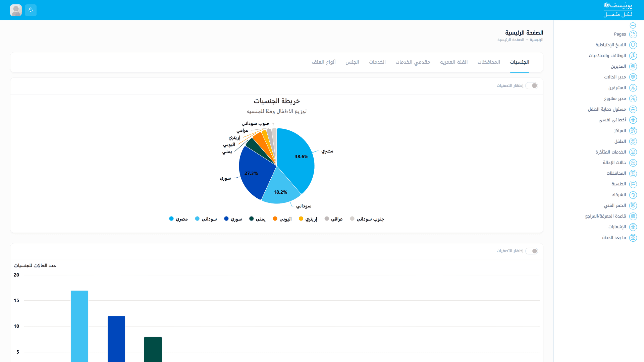Click the Pages sidebar icon

pyautogui.click(x=633, y=34)
